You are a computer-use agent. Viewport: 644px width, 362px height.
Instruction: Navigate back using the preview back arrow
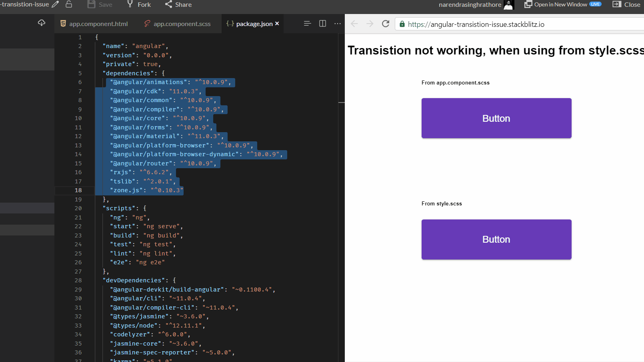coord(354,24)
